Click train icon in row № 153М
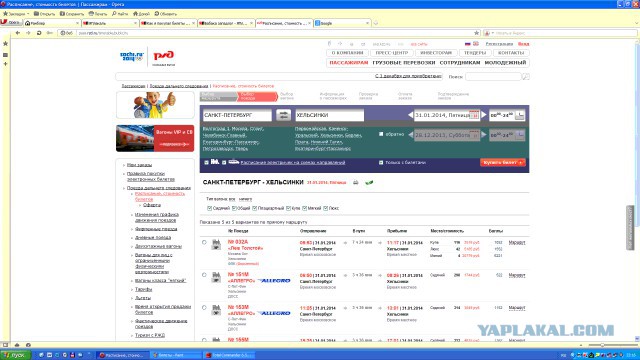The image size is (640, 360). [x=216, y=310]
